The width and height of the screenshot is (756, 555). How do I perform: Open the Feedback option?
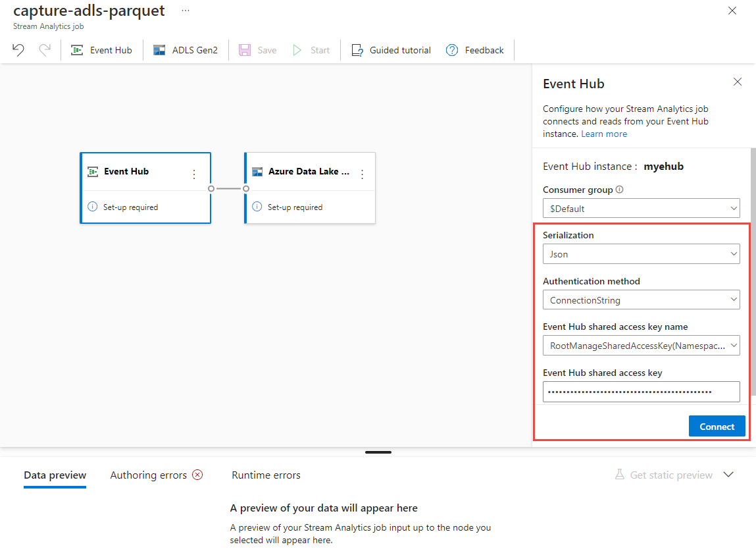(475, 50)
